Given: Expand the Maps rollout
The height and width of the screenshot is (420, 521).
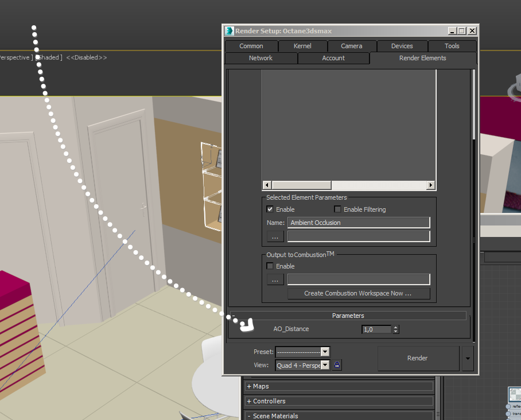Looking at the screenshot, I should (x=339, y=386).
